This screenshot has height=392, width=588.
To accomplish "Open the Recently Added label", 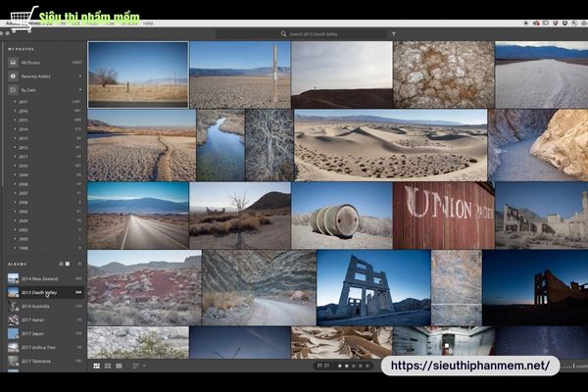I will coord(35,76).
